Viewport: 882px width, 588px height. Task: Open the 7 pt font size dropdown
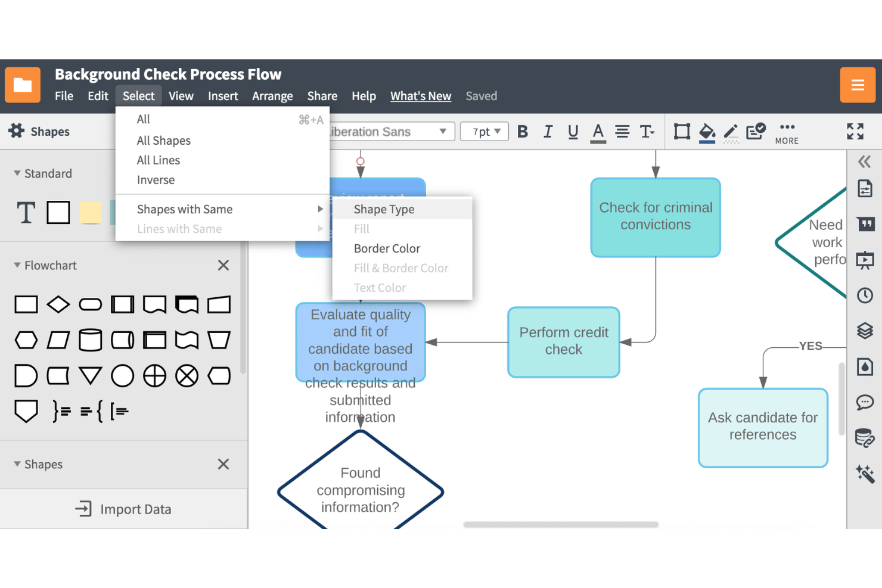[x=485, y=132]
